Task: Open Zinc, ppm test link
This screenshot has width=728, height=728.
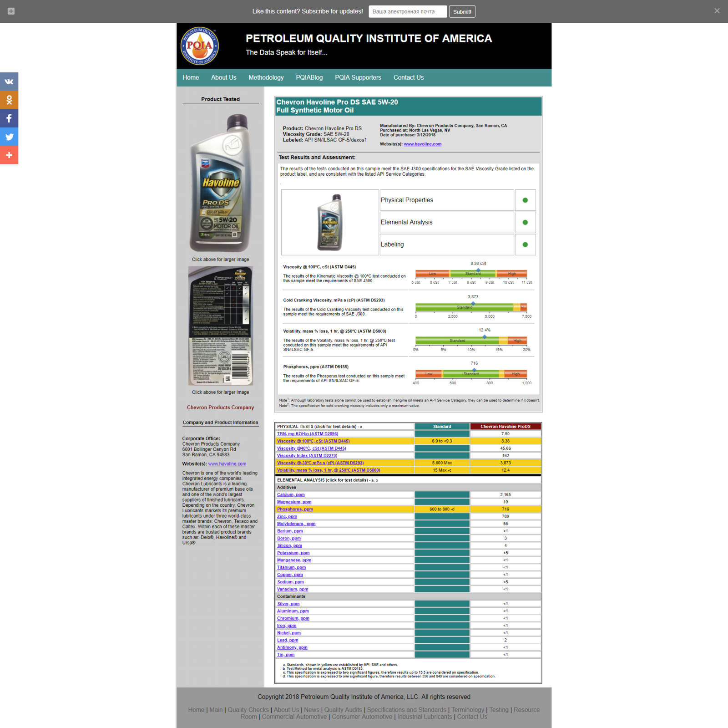Action: click(287, 517)
